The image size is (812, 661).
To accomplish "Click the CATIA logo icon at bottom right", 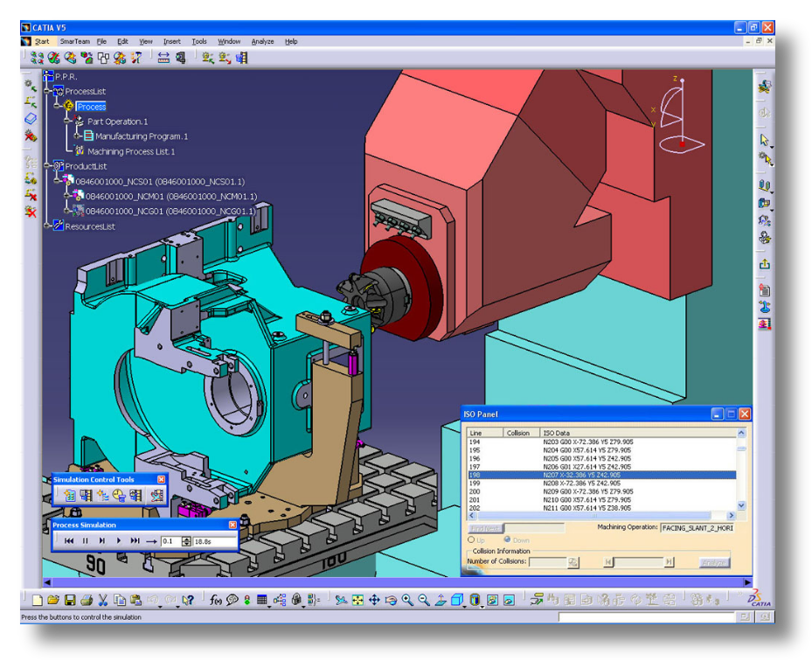I will pos(760,598).
